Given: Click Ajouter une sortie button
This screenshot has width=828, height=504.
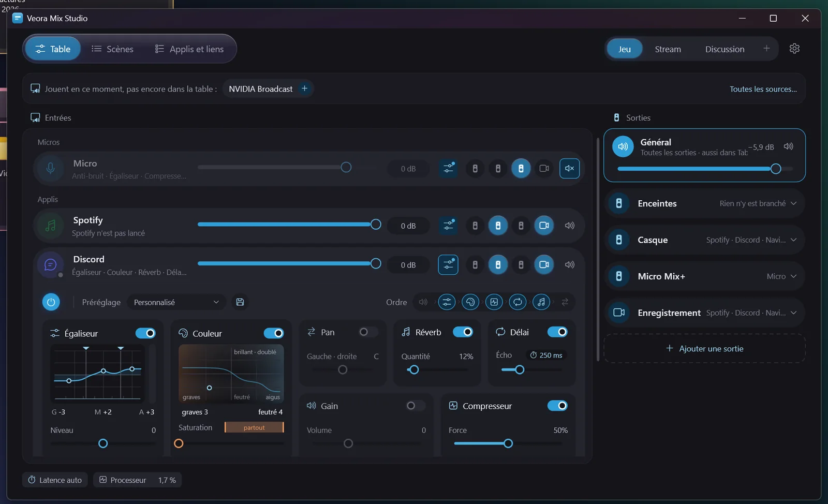Looking at the screenshot, I should [x=704, y=349].
